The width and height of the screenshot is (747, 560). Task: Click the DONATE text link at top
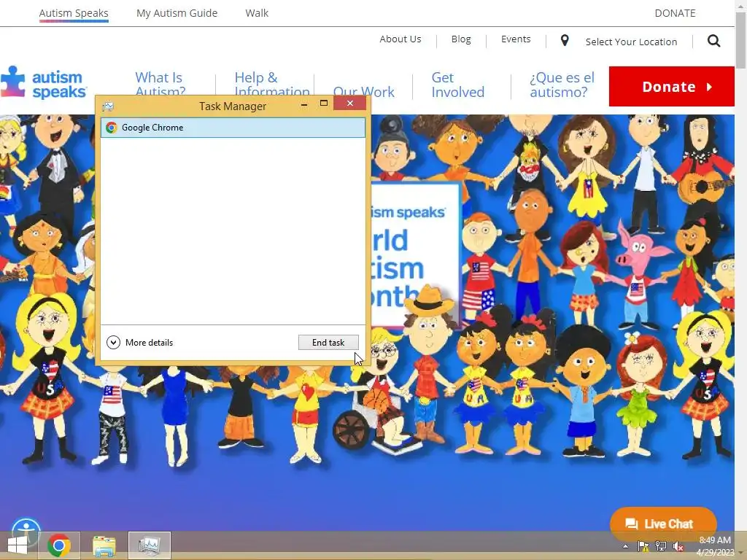pyautogui.click(x=675, y=13)
